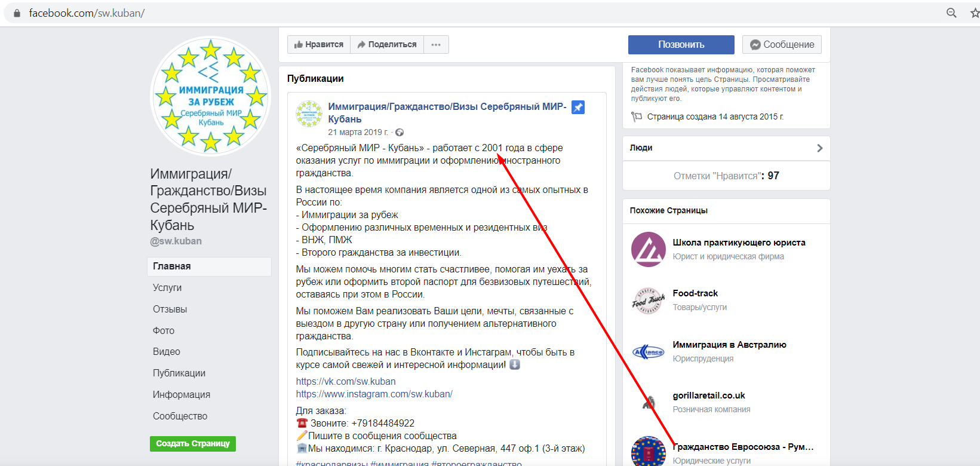The height and width of the screenshot is (466, 980).
Task: Open Информация in the page menu
Action: (182, 394)
